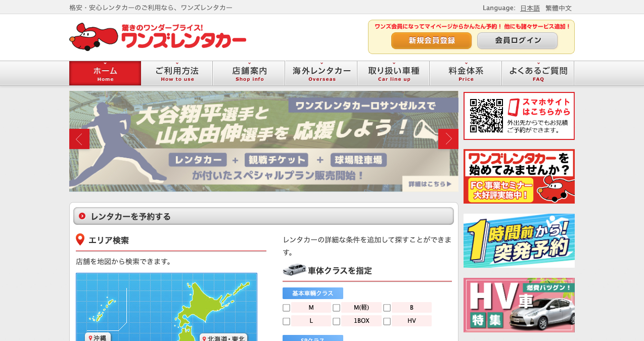Image resolution: width=644 pixels, height=341 pixels.
Task: Click the 店舗を地図から検索できます text
Action: click(x=124, y=261)
